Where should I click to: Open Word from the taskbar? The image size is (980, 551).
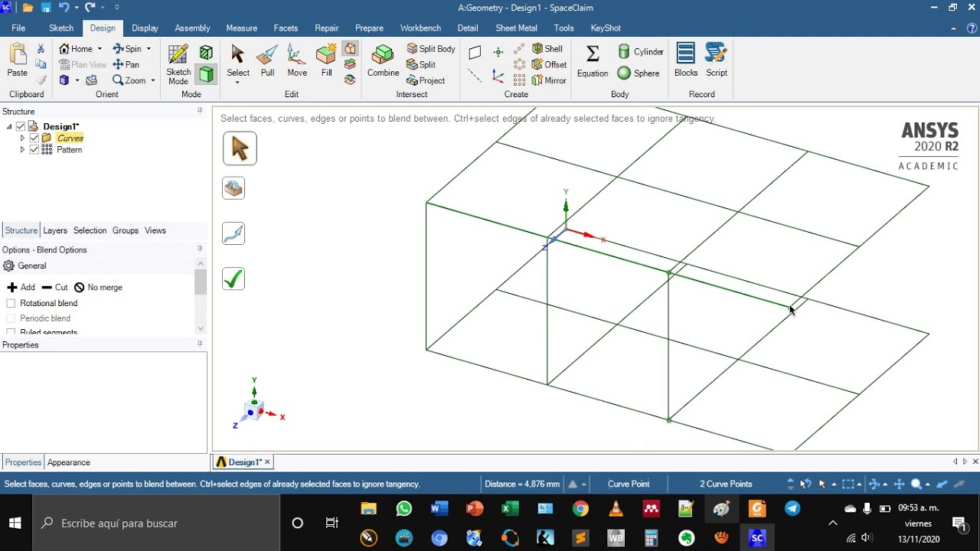(439, 509)
